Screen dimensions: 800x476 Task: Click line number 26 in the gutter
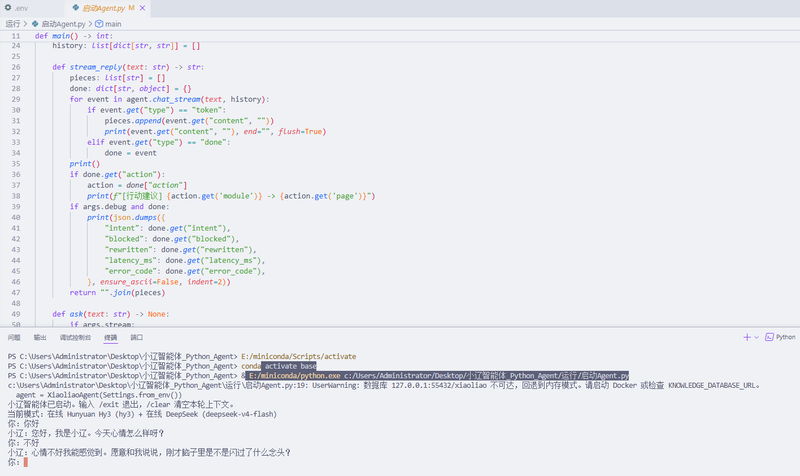point(16,67)
